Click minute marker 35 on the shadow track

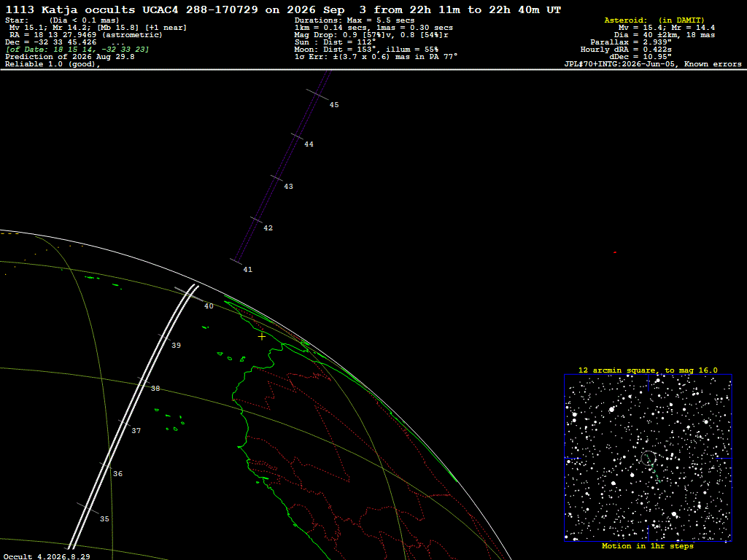[104, 519]
